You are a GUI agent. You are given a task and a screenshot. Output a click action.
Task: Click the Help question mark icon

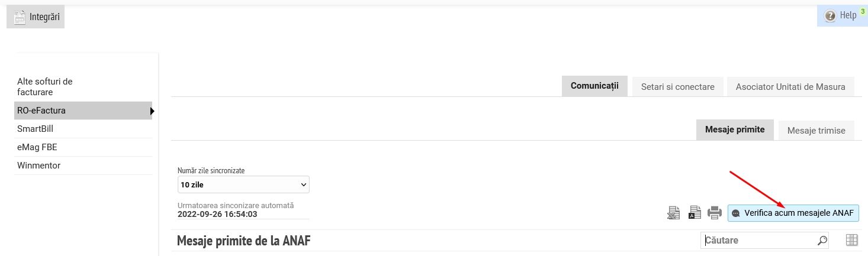click(x=830, y=16)
